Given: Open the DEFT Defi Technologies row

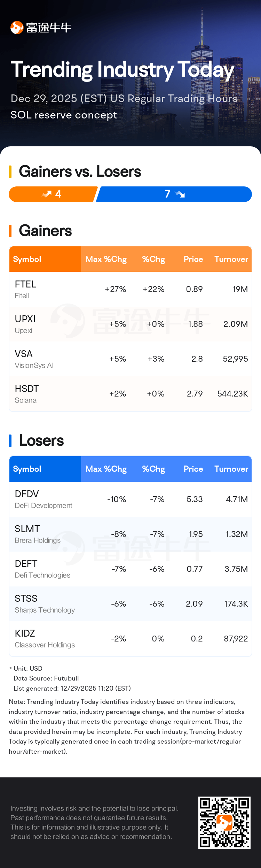Looking at the screenshot, I should (130, 569).
